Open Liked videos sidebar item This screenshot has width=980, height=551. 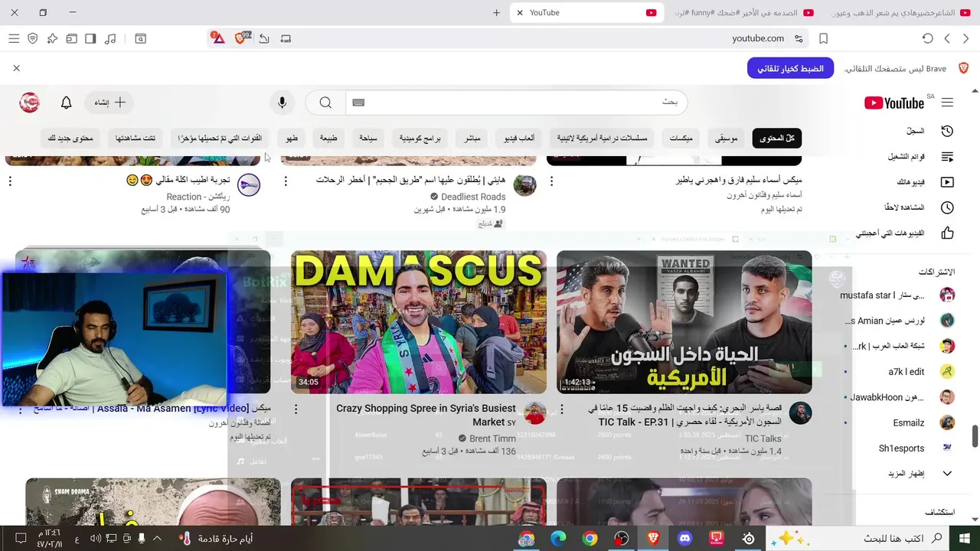[905, 233]
